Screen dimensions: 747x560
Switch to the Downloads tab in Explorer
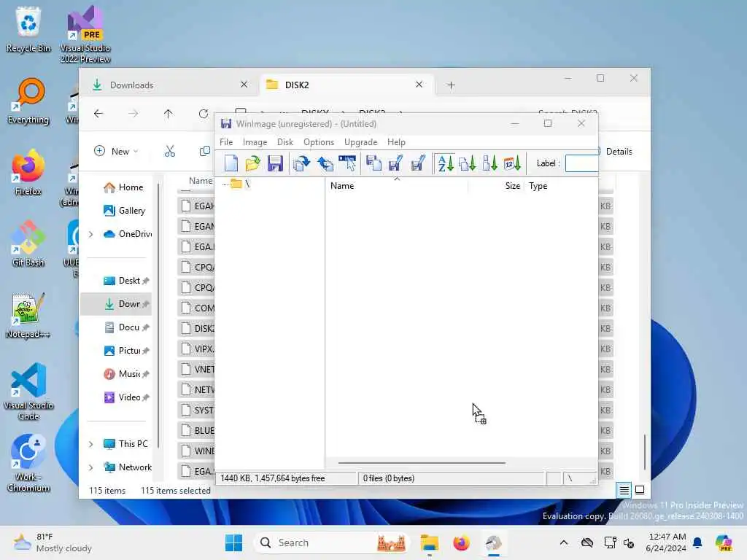[x=169, y=85]
